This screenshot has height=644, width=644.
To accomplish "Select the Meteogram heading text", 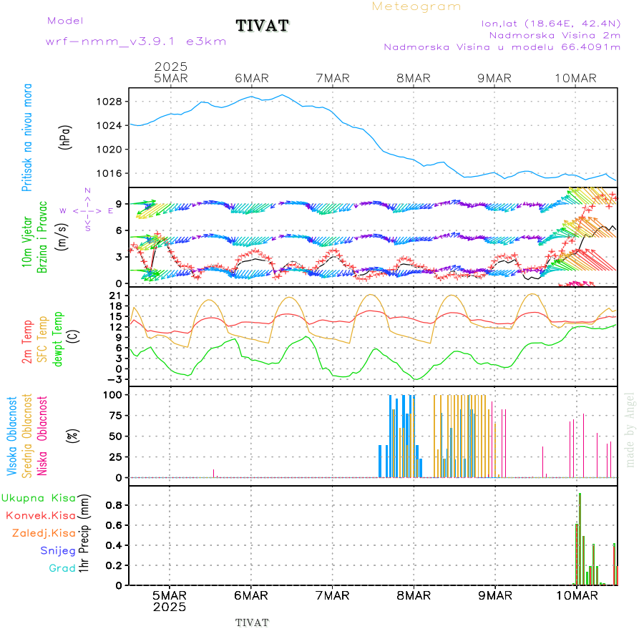I will click(416, 6).
